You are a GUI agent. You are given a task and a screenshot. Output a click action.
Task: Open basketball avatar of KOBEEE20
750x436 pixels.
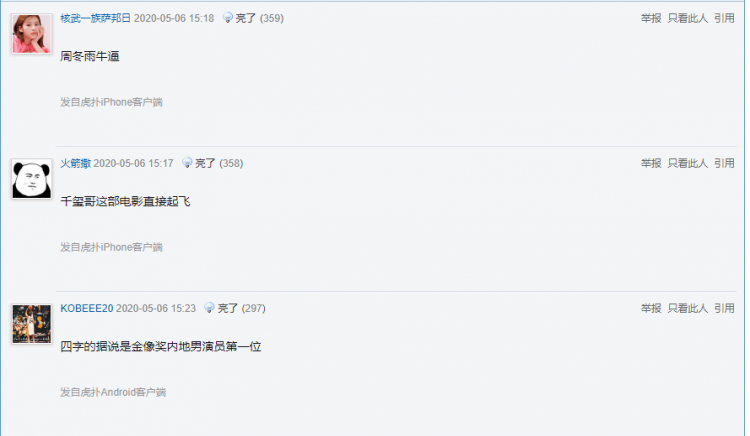[x=32, y=324]
